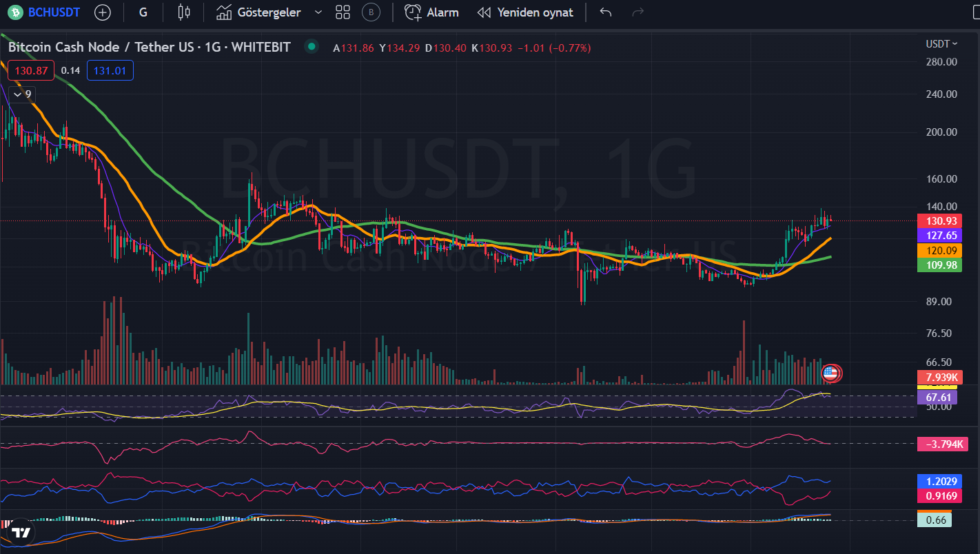The width and height of the screenshot is (980, 554).
Task: Click the 0.14 spread value
Action: [x=70, y=70]
